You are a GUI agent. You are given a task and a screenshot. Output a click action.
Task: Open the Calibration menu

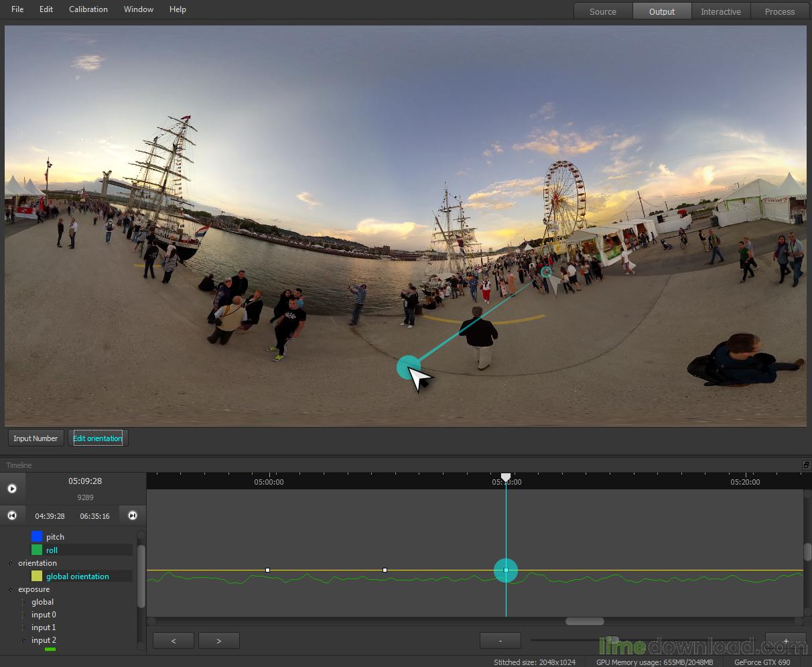coord(88,9)
